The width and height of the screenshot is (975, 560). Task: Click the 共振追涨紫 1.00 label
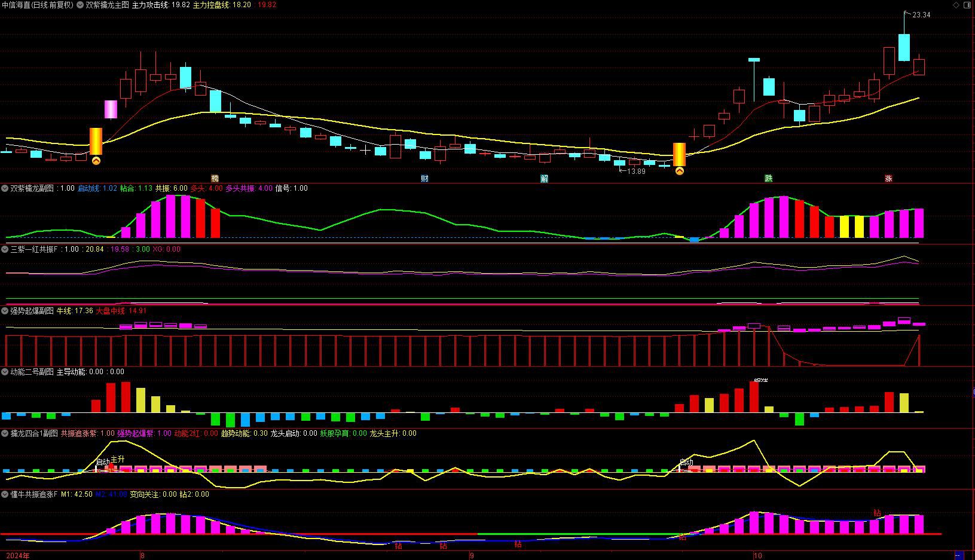87,433
